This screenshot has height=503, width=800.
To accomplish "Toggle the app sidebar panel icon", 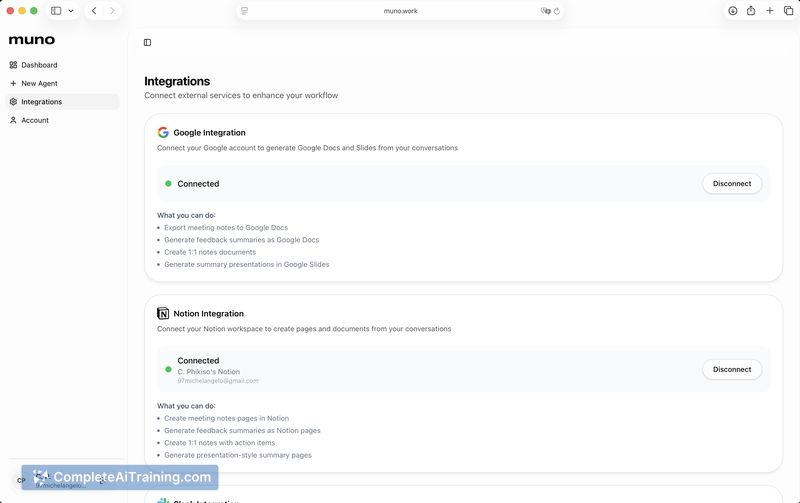I will (147, 42).
